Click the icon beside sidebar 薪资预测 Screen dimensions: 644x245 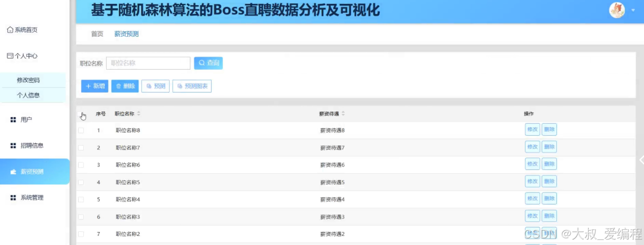13,172
